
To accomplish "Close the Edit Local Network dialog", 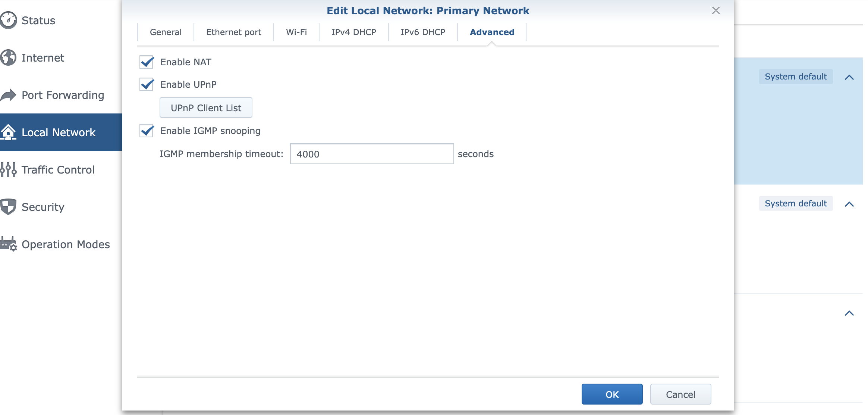I will tap(716, 10).
